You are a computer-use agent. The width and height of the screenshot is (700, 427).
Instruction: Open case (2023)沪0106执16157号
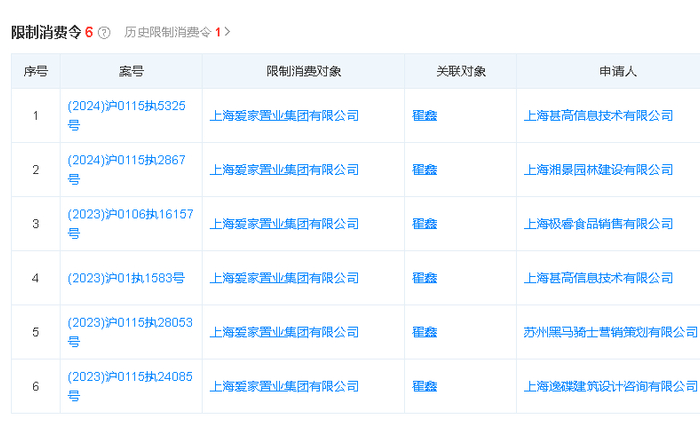[130, 224]
